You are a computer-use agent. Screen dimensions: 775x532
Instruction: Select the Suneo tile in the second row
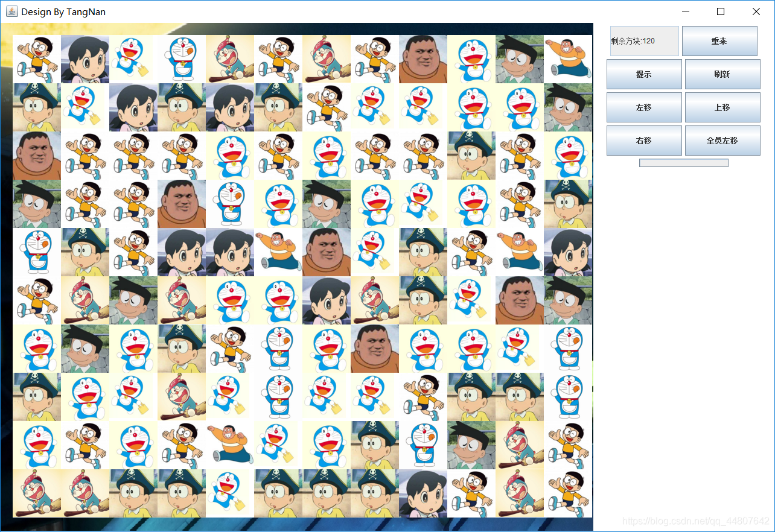[568, 107]
